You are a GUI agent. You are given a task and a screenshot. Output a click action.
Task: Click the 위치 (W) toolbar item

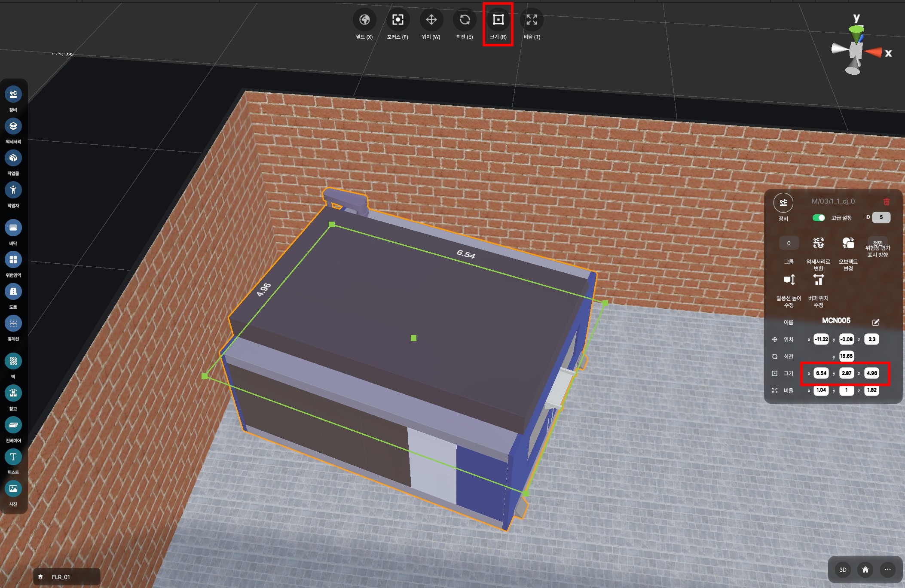click(x=431, y=20)
